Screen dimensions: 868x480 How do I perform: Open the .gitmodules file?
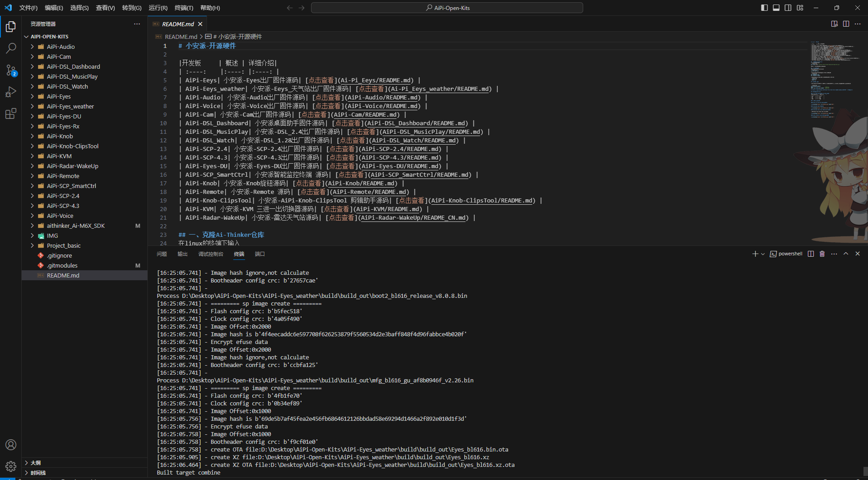coord(85,265)
